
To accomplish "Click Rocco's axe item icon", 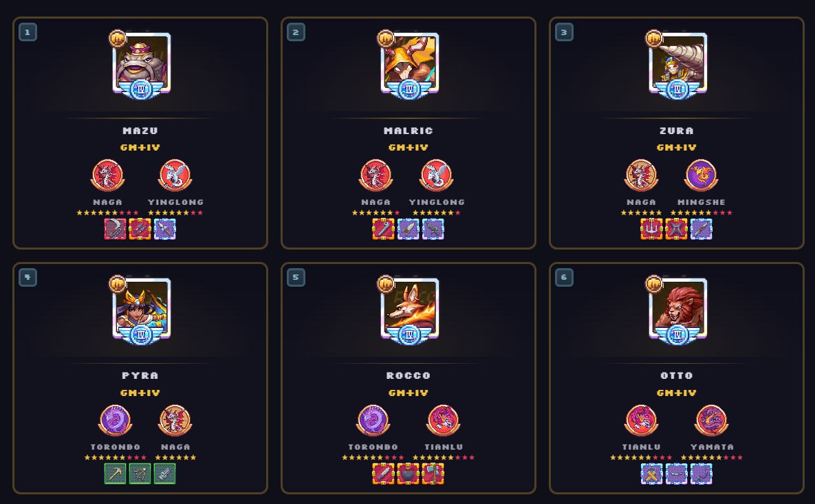I will pos(433,474).
